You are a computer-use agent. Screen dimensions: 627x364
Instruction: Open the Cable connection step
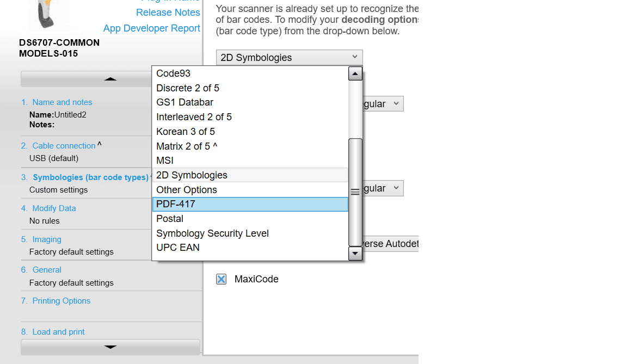[x=64, y=146]
